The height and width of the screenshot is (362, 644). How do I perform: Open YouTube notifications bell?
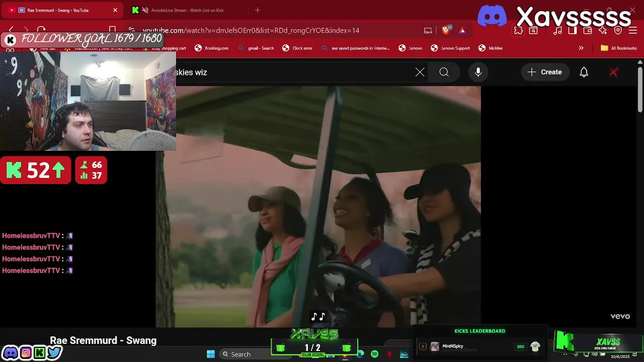(x=584, y=72)
